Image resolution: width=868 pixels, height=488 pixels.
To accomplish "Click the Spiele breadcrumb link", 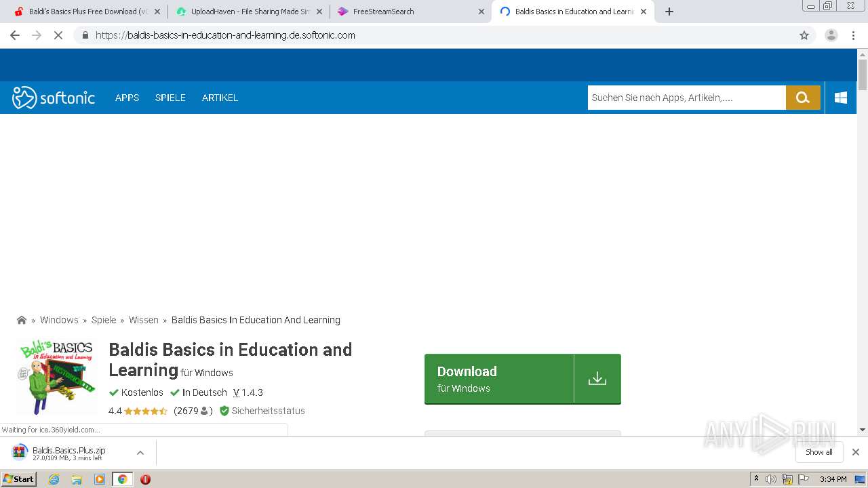I will click(x=104, y=320).
